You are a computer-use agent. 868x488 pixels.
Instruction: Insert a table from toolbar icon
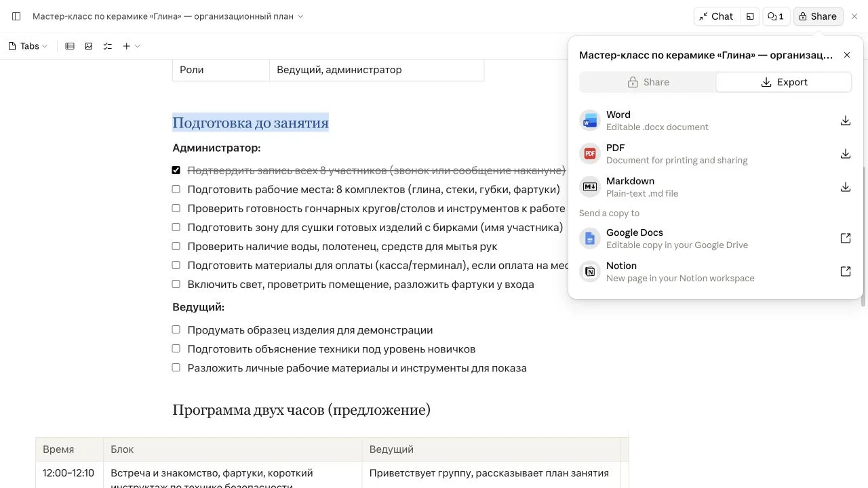(x=70, y=46)
